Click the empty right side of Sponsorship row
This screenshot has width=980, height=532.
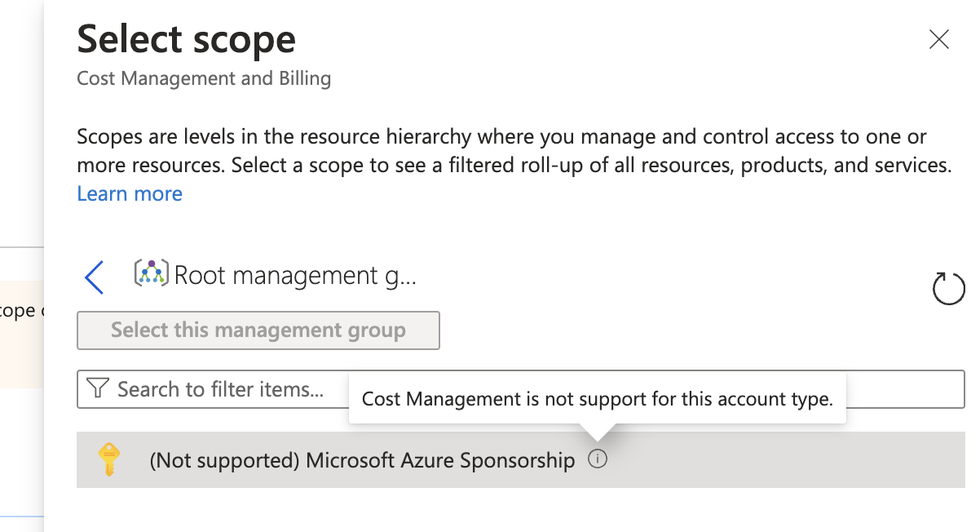click(783, 460)
